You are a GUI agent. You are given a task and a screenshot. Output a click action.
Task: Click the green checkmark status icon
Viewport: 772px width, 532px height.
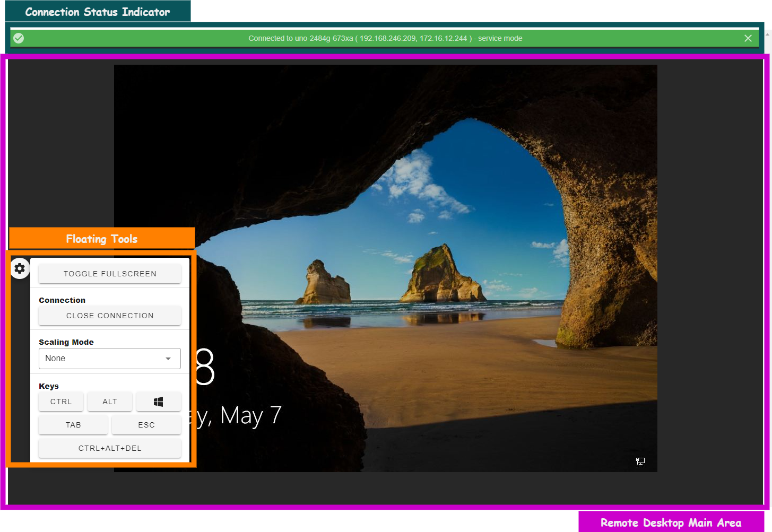pyautogui.click(x=19, y=38)
